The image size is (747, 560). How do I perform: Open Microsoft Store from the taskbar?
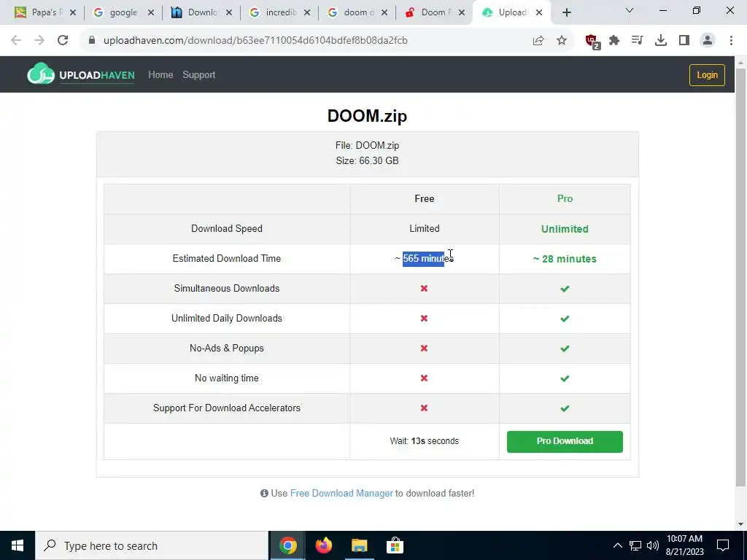[395, 545]
